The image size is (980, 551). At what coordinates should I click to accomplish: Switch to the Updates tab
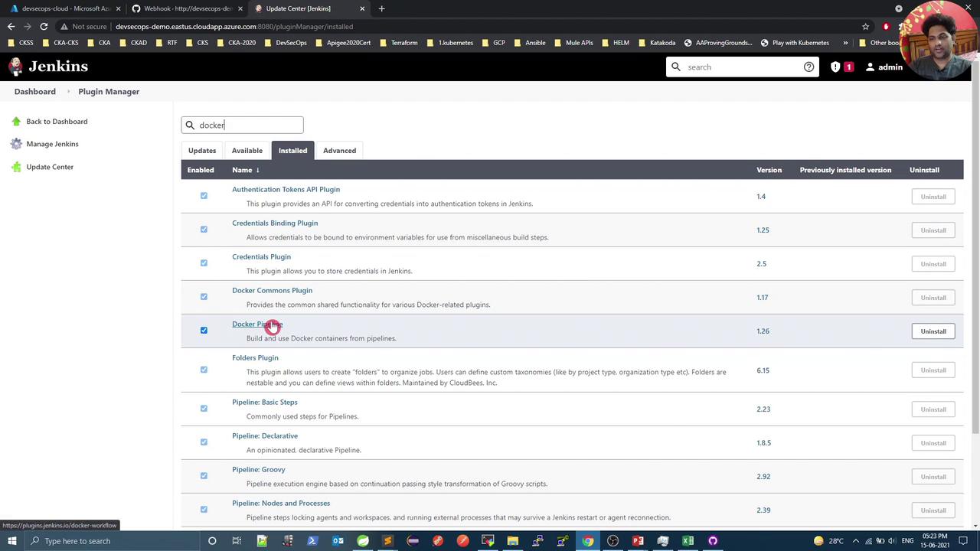tap(202, 151)
